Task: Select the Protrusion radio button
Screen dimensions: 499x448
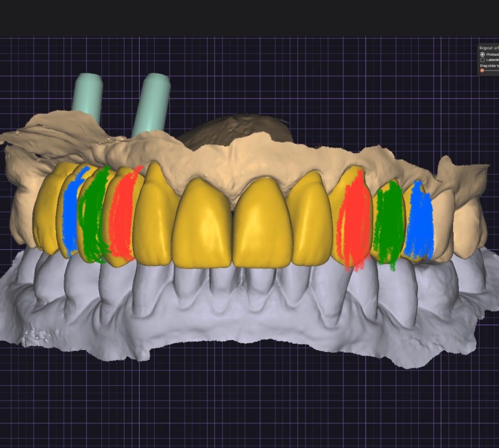Action: 482,54
